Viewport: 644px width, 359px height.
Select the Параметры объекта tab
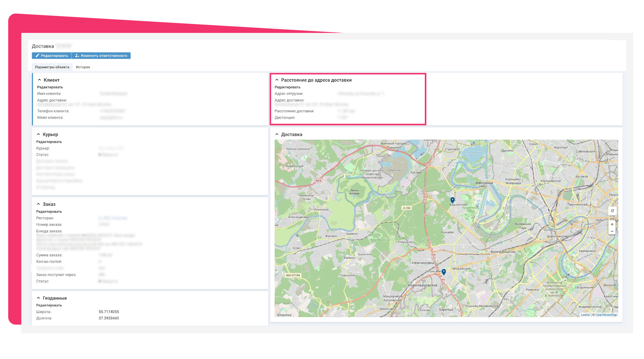point(52,67)
